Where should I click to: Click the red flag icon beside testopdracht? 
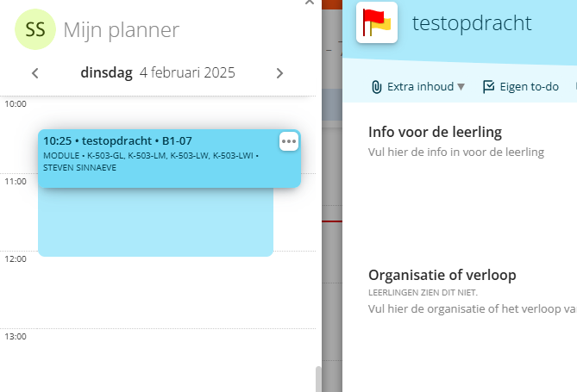(376, 22)
